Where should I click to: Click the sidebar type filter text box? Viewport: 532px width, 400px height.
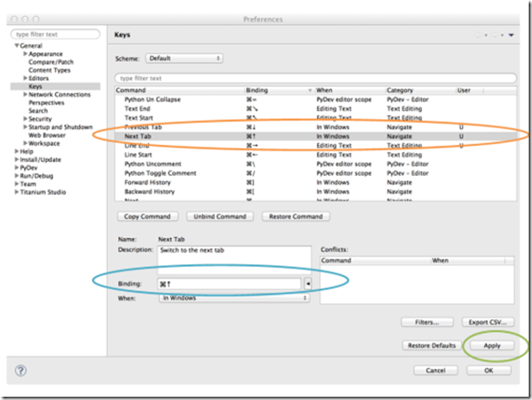point(55,35)
